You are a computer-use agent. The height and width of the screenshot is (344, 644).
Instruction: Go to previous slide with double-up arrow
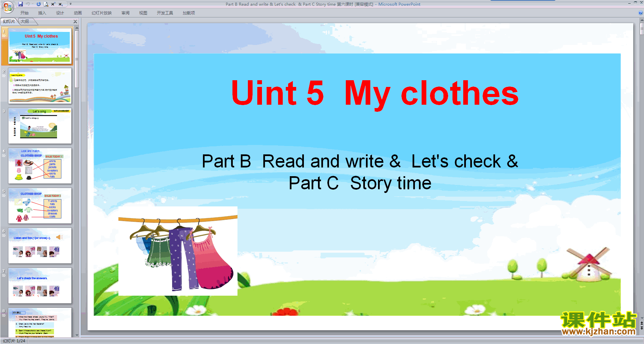point(642,324)
